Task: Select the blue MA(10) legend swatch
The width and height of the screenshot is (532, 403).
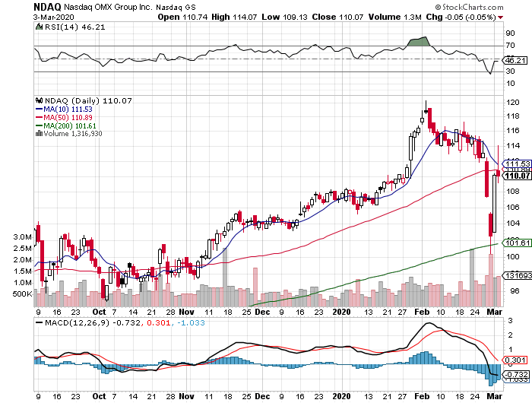Action: click(40, 109)
